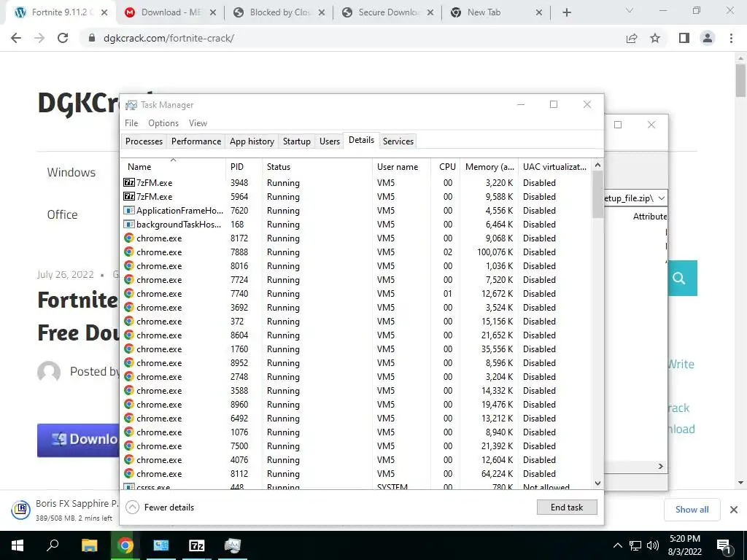
Task: Open the Chrome side panel icon
Action: pos(684,38)
